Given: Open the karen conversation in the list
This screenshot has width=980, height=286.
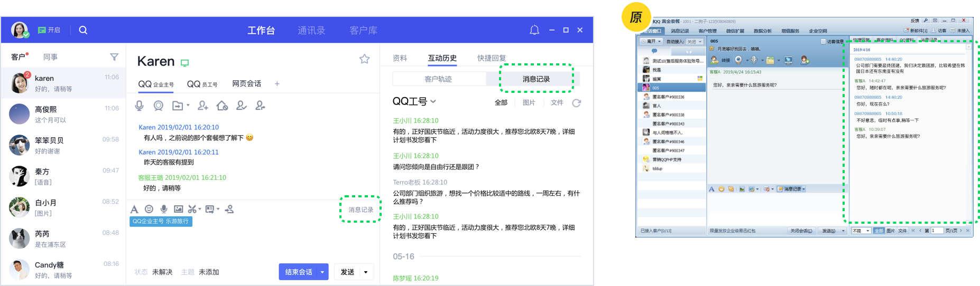Looking at the screenshot, I should pos(63,83).
